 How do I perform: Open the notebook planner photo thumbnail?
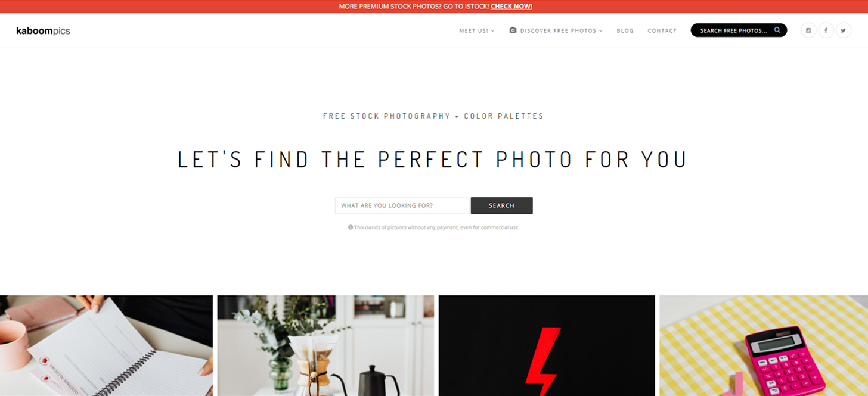[106, 345]
